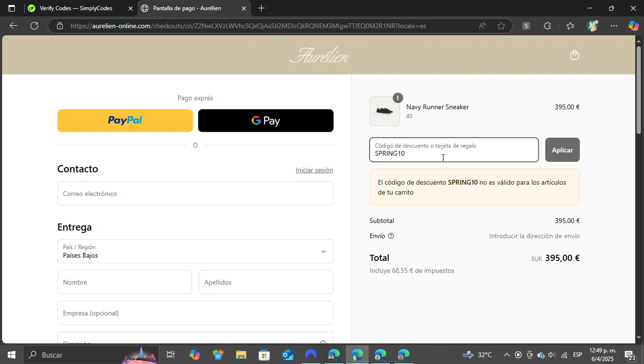644x364 pixels.
Task: Click the Windows taskbar Buscar search box
Action: pyautogui.click(x=91, y=355)
